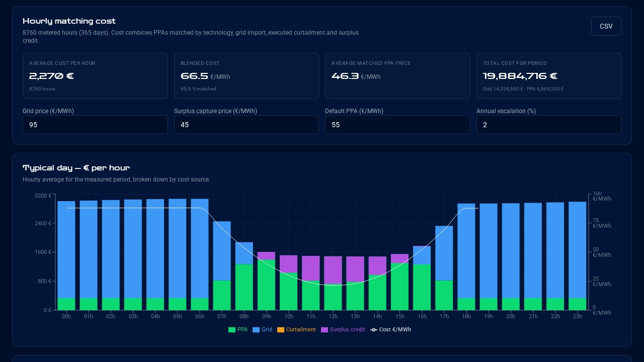Click the purple Surplus credit bar at 12h

(333, 270)
